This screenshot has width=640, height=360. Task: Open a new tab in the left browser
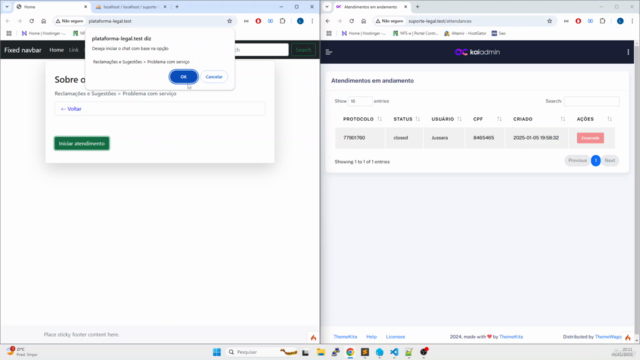point(177,7)
